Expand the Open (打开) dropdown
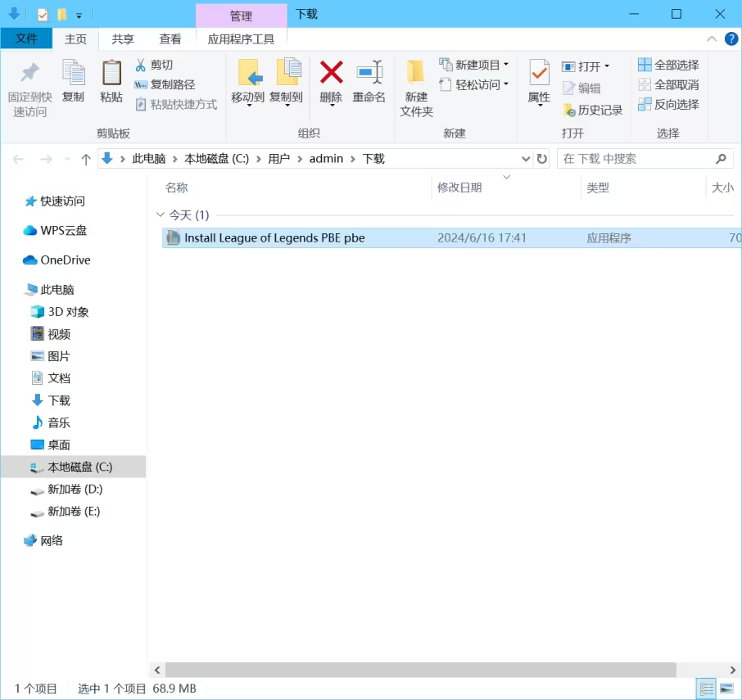This screenshot has width=742, height=700. tap(607, 65)
